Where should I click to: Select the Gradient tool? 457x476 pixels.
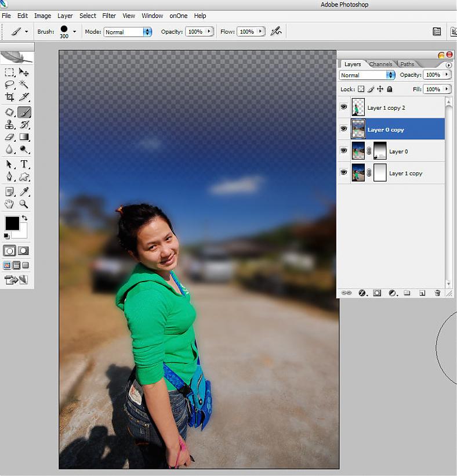coord(24,137)
